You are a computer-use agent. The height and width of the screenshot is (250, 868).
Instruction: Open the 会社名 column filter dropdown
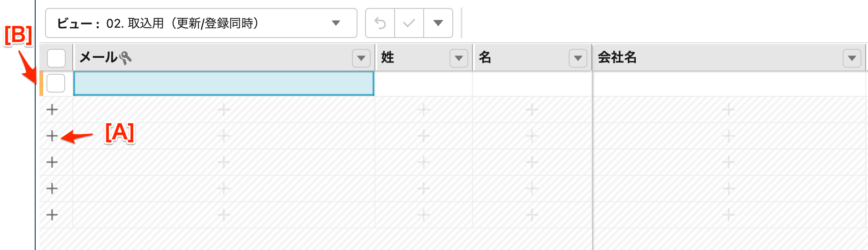click(x=852, y=58)
